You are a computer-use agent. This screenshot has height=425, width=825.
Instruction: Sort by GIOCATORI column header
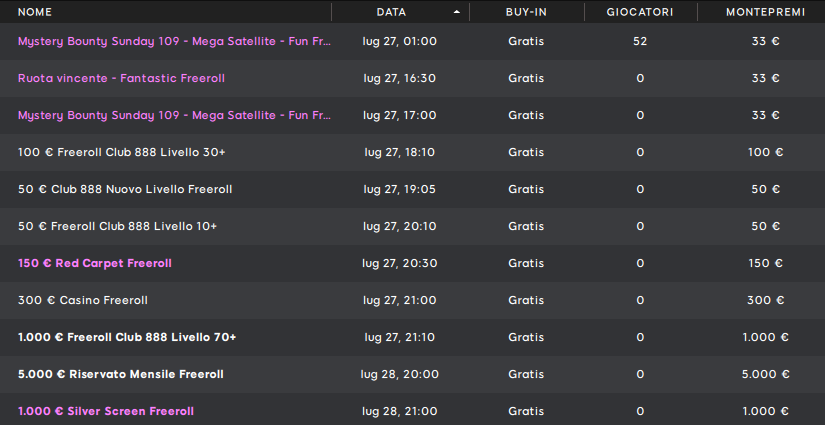640,12
